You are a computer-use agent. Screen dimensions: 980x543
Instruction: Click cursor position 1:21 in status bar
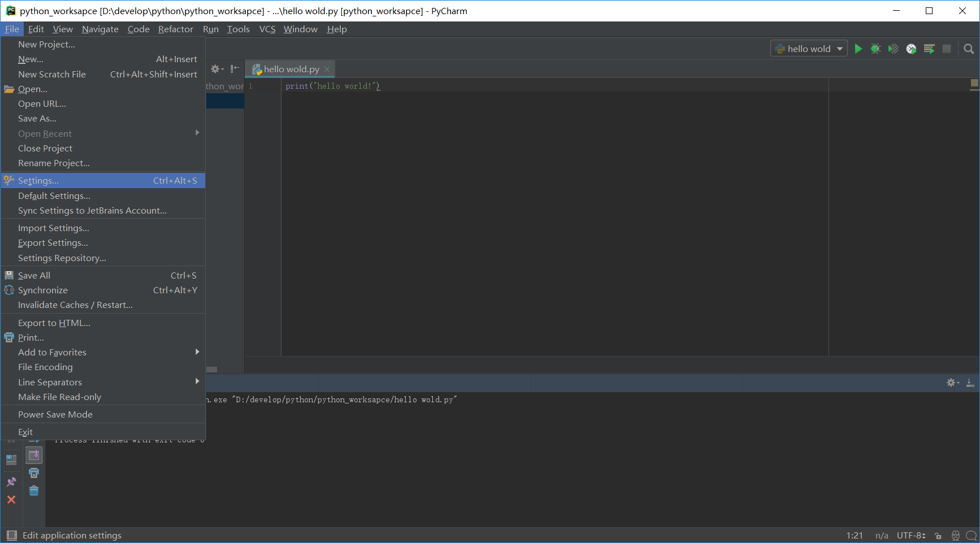click(x=855, y=535)
